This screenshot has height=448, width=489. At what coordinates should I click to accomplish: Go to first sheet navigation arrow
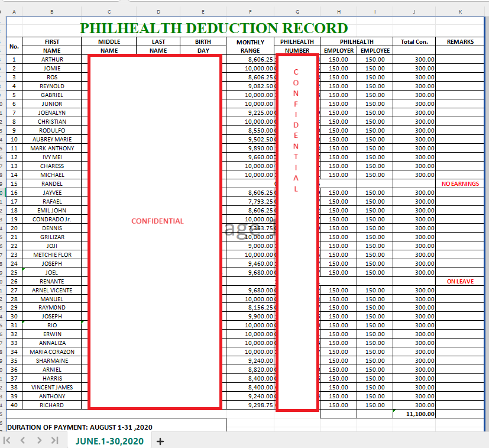7,440
